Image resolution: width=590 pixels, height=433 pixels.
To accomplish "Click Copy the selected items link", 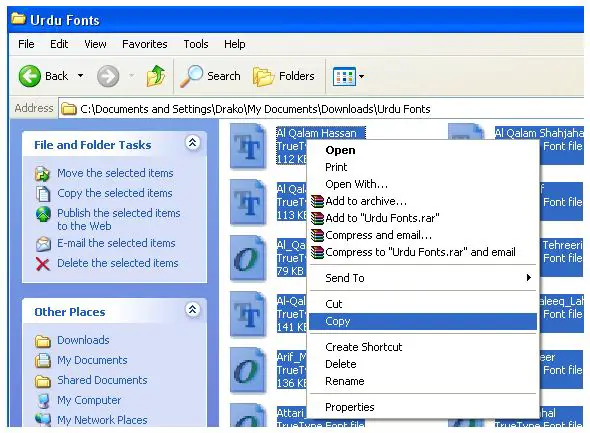I will tap(115, 193).
